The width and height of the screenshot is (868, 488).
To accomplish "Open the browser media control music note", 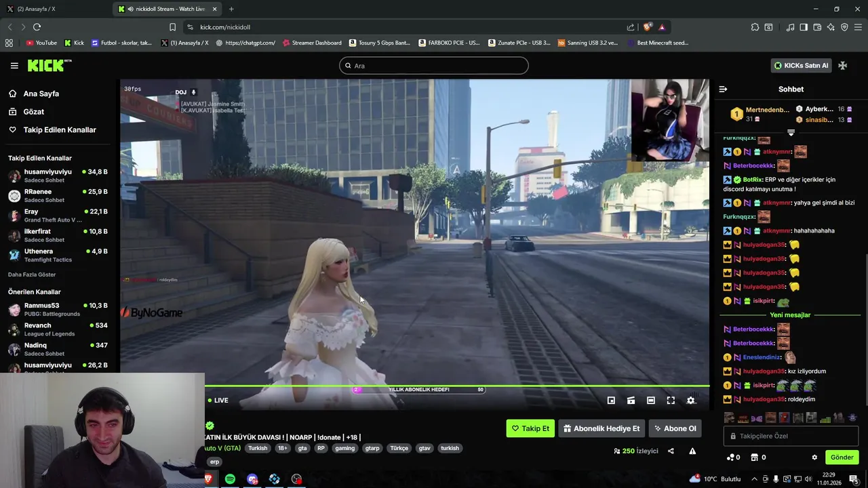I will [x=790, y=27].
